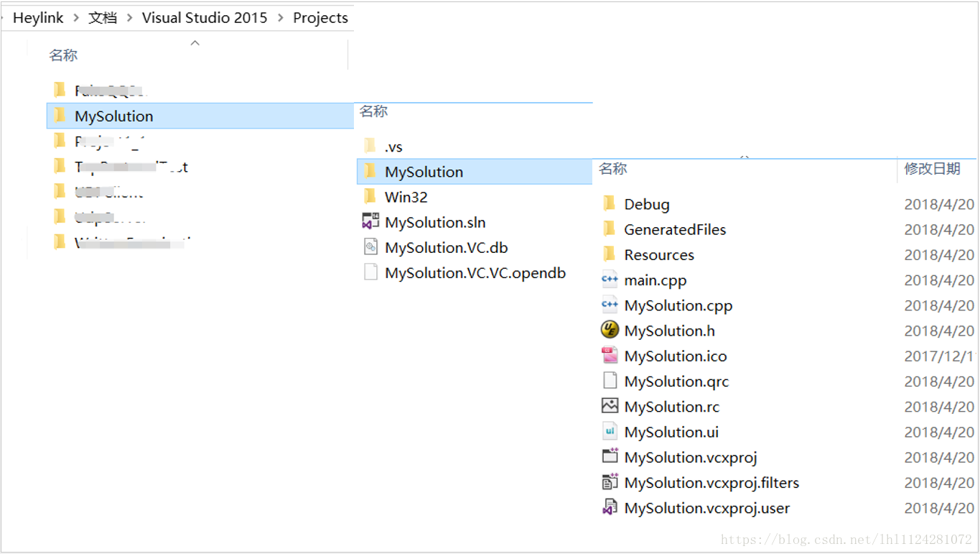Image resolution: width=980 pixels, height=554 pixels.
Task: Select the MySolution subfolder name in middle pane
Action: point(424,172)
